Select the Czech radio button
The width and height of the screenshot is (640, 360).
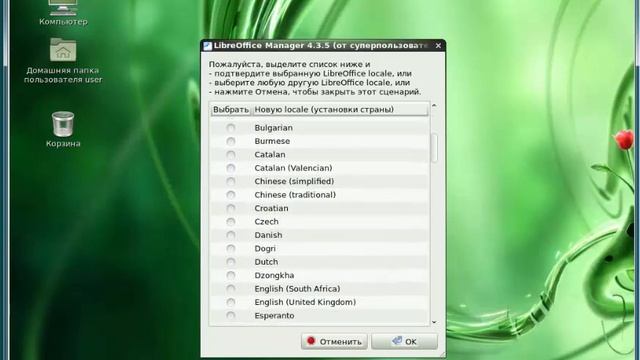(231, 222)
